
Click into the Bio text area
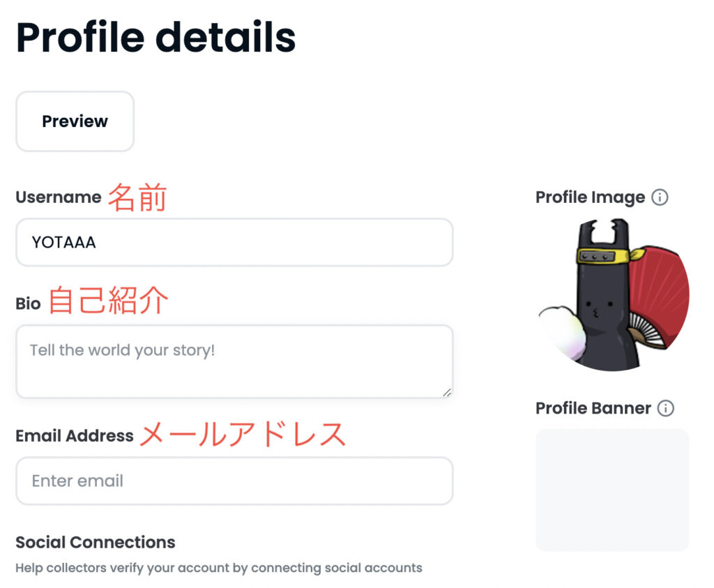[x=234, y=361]
